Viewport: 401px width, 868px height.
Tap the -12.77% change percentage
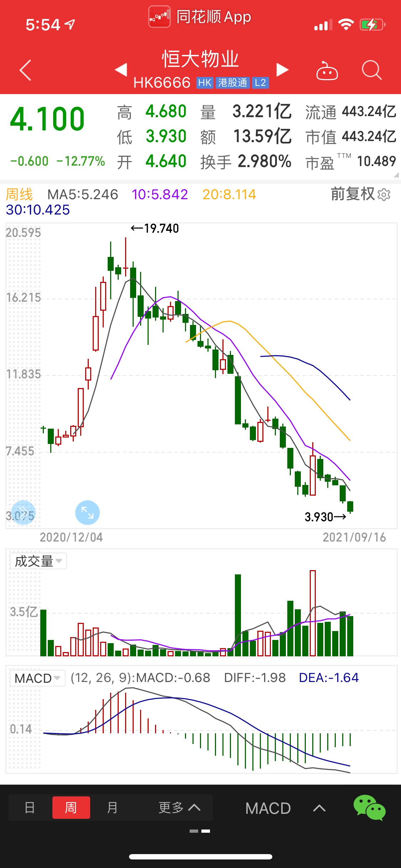[x=81, y=161]
